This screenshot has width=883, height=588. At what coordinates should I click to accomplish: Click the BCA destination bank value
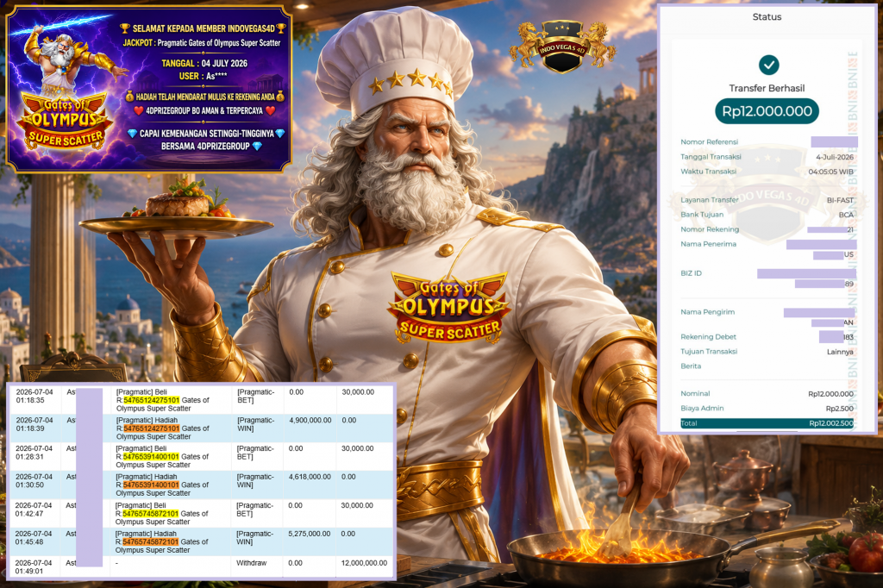846,215
